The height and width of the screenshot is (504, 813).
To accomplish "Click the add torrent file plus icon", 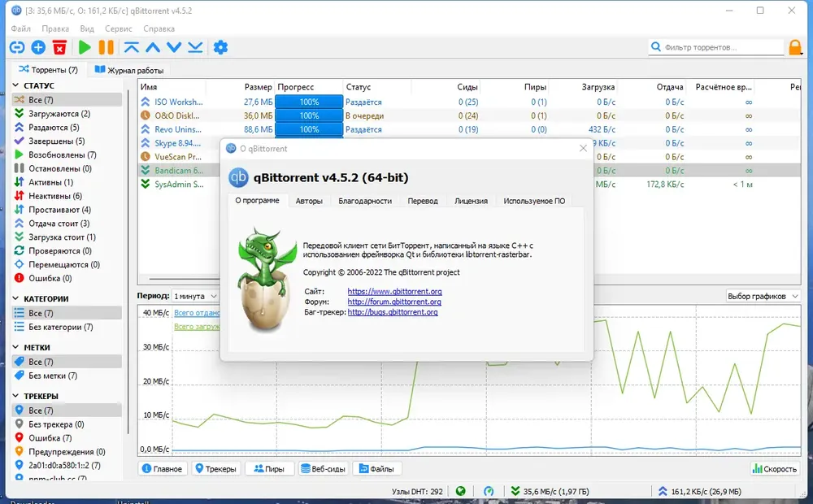I will pos(38,48).
